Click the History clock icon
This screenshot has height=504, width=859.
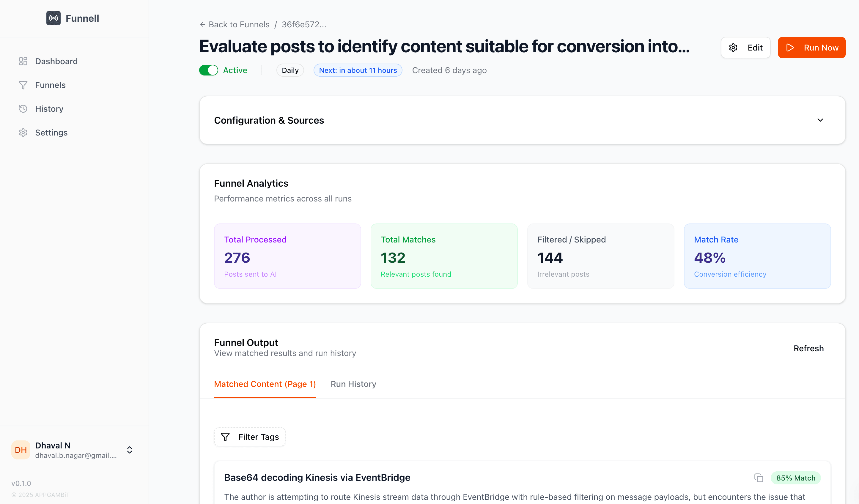point(23,109)
